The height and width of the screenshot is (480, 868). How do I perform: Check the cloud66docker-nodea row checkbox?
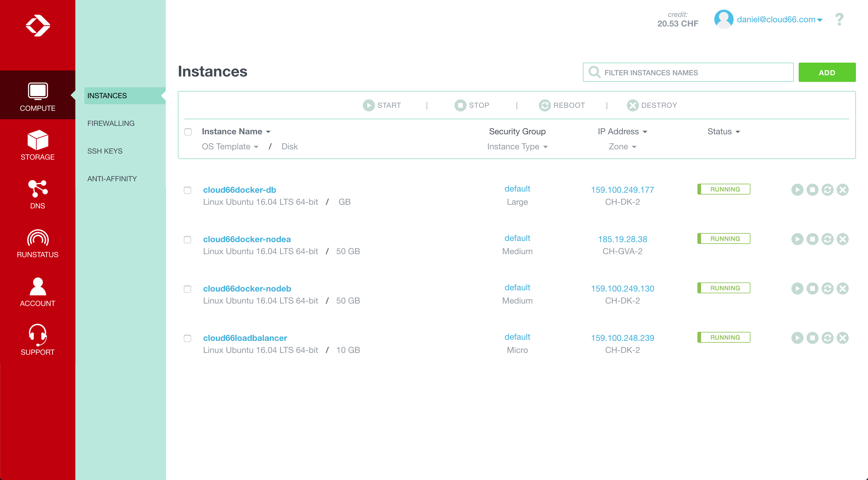[187, 240]
